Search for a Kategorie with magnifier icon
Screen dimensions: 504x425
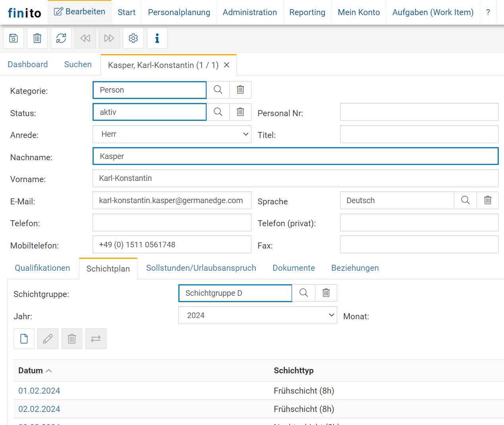click(218, 90)
